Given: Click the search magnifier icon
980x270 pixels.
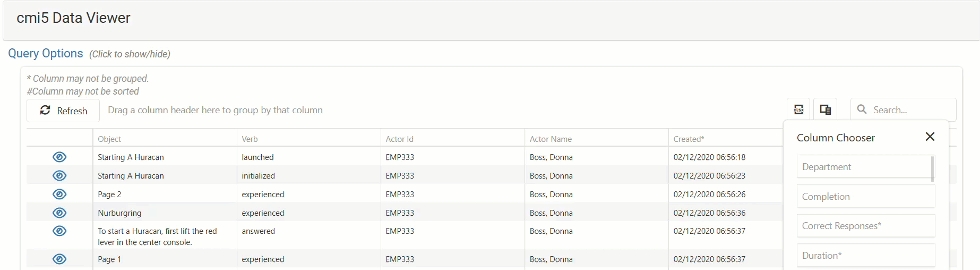Looking at the screenshot, I should (x=862, y=109).
